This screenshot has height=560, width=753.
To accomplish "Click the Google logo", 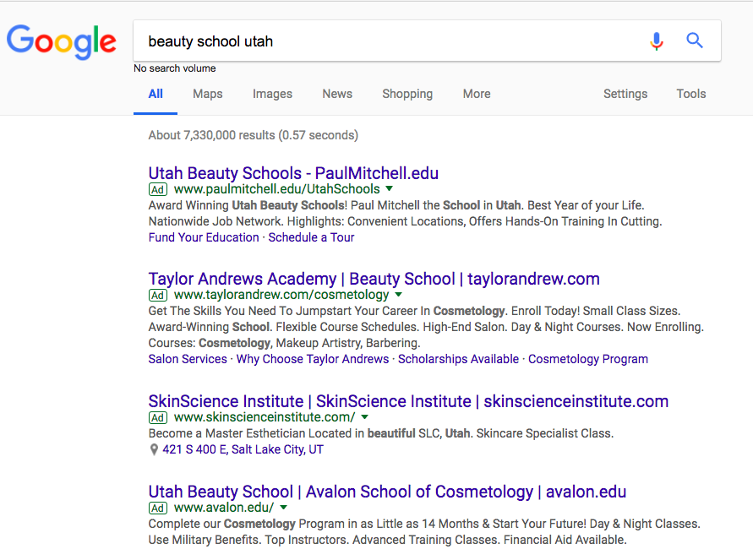I will 61,41.
